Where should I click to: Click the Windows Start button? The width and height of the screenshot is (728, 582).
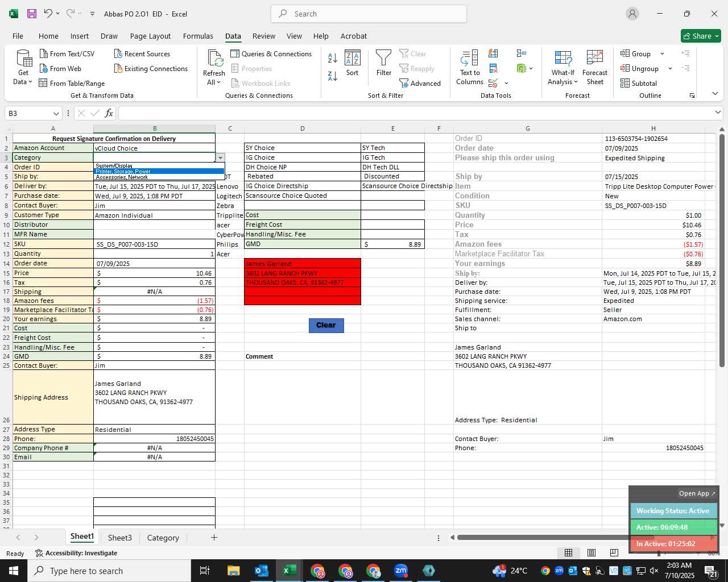click(14, 571)
